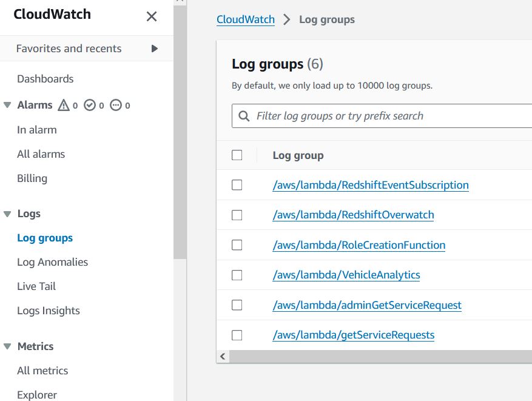Viewport: 532px width, 401px height.
Task: Open /aws/lambda/RoleCreationFunction log group
Action: [359, 245]
